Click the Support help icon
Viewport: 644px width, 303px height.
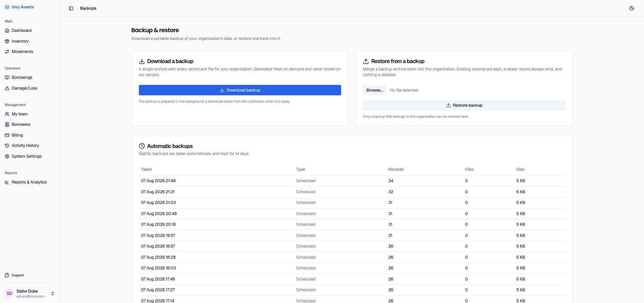click(7, 275)
